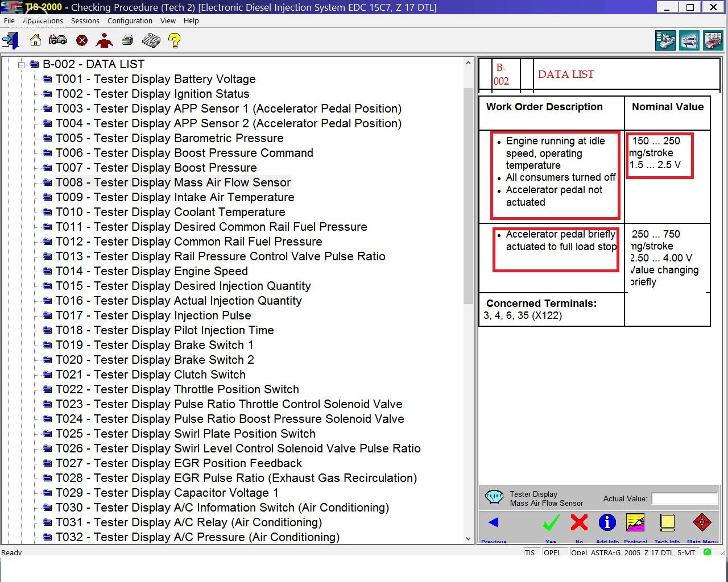The image size is (728, 582).
Task: Select T003 APP Sensor 1 entry
Action: click(x=229, y=109)
